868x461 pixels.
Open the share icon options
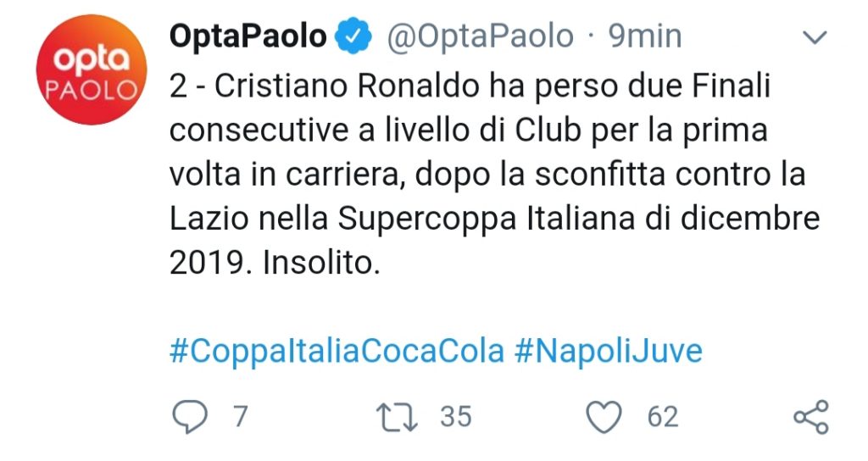pyautogui.click(x=810, y=417)
